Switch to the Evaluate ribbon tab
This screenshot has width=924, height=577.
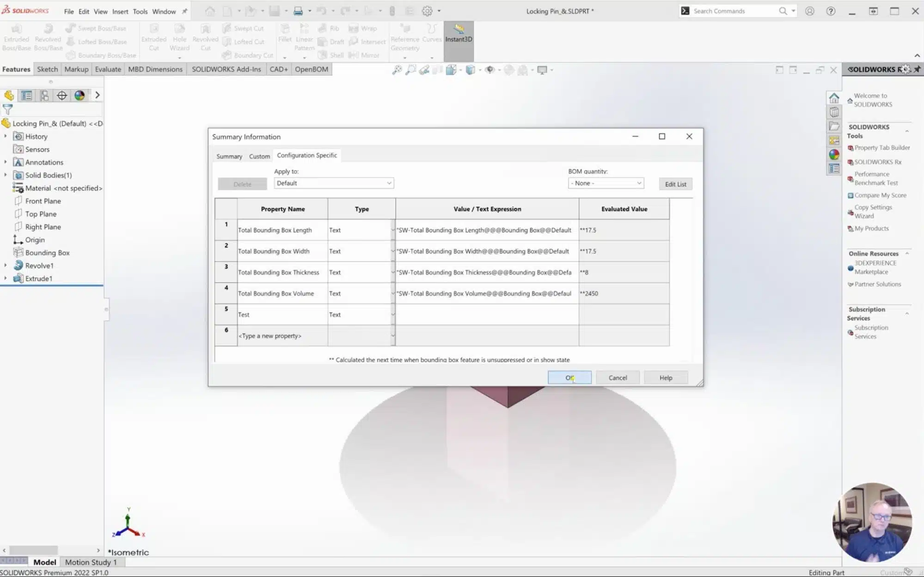click(108, 69)
